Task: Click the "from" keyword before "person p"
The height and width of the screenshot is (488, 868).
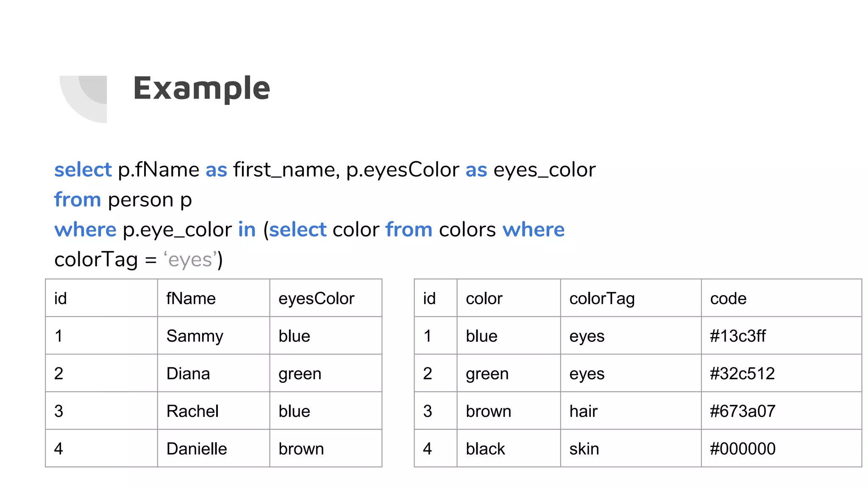Action: [78, 200]
